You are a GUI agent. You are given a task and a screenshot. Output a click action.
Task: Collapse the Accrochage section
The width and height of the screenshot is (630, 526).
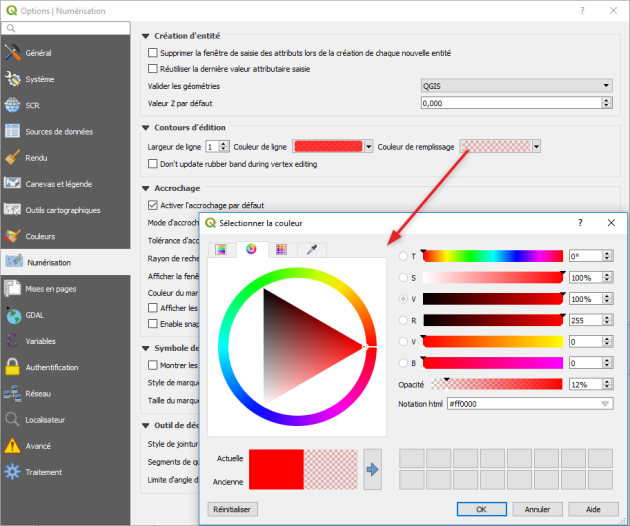click(x=145, y=188)
